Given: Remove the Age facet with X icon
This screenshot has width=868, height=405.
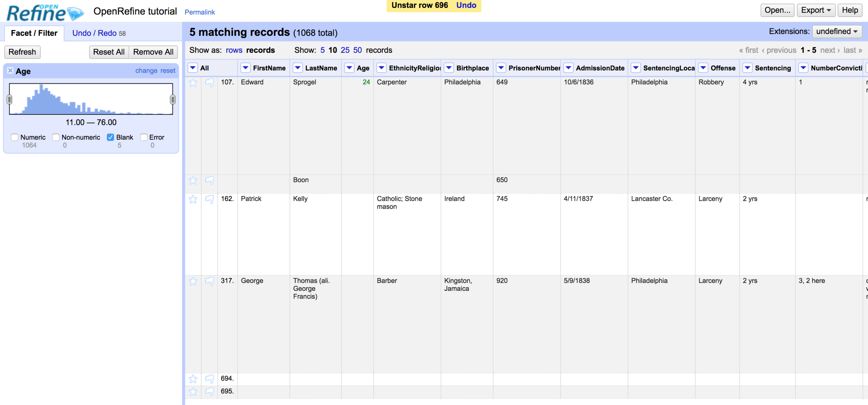Looking at the screenshot, I should (x=10, y=71).
